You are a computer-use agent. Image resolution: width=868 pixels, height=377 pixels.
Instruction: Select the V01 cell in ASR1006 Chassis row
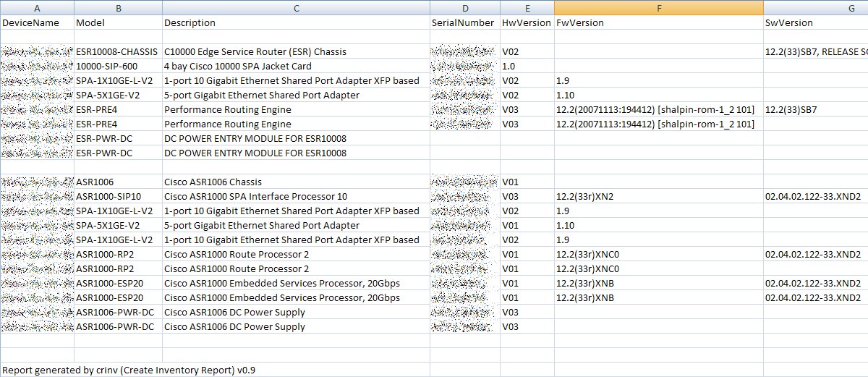(x=527, y=182)
